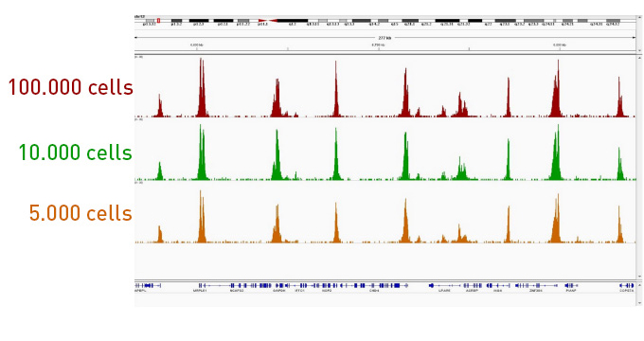Click the 277 kb ruler span label
The image size is (644, 341).
tap(385, 38)
